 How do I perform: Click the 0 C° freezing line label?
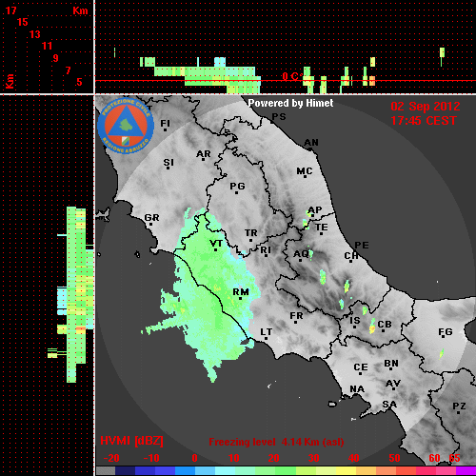click(292, 76)
